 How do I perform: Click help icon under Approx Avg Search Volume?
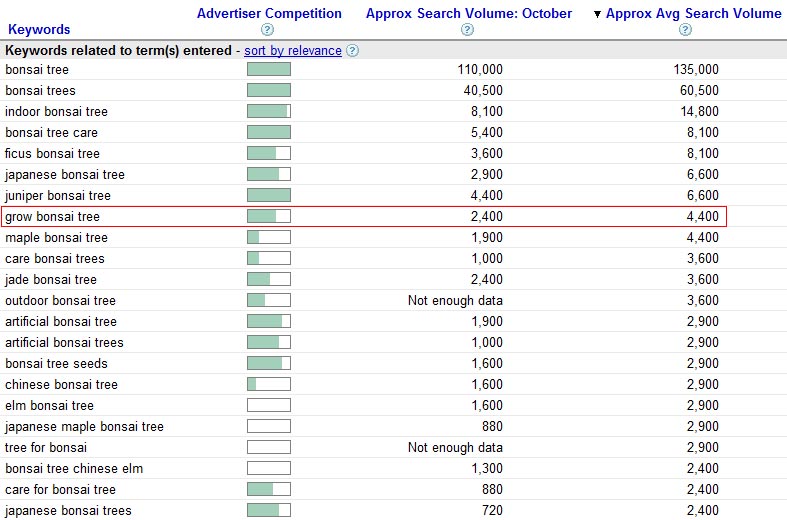[x=685, y=30]
